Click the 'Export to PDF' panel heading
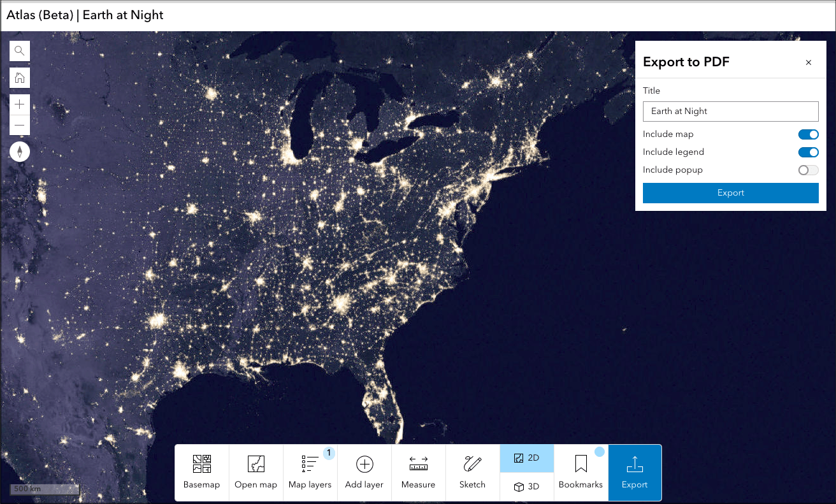This screenshot has height=504, width=836. tap(686, 62)
